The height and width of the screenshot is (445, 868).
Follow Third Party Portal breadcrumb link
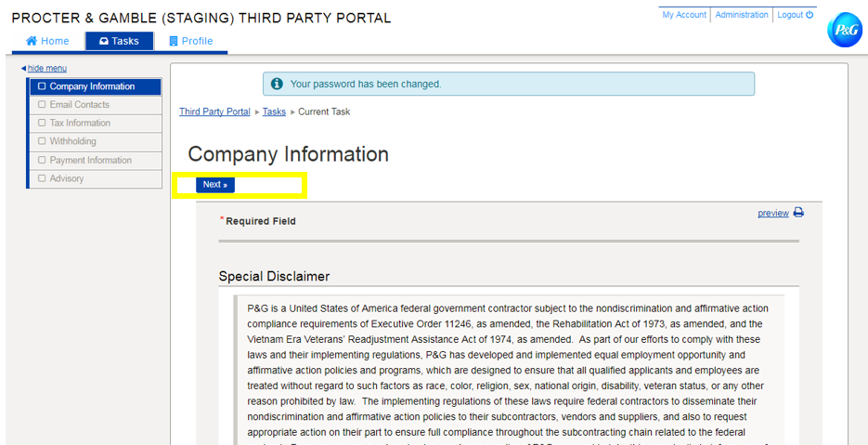coord(214,111)
